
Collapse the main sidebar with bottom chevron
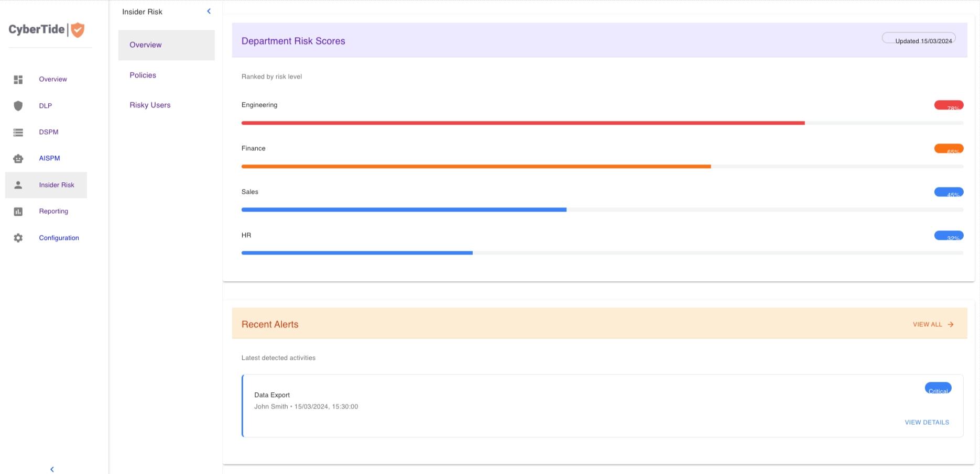[x=52, y=469]
